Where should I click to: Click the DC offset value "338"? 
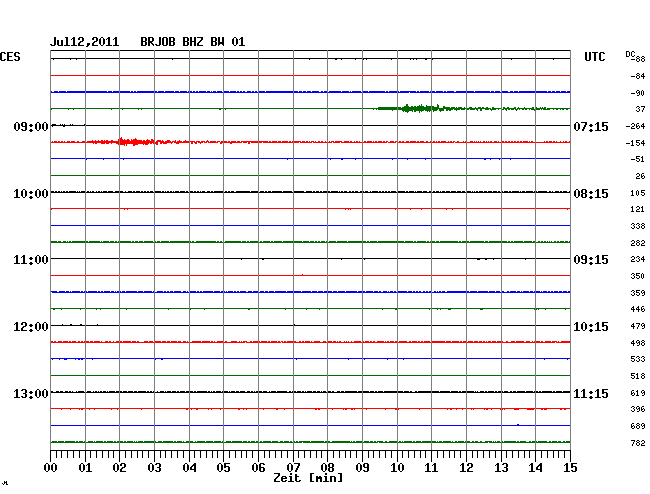tap(638, 226)
